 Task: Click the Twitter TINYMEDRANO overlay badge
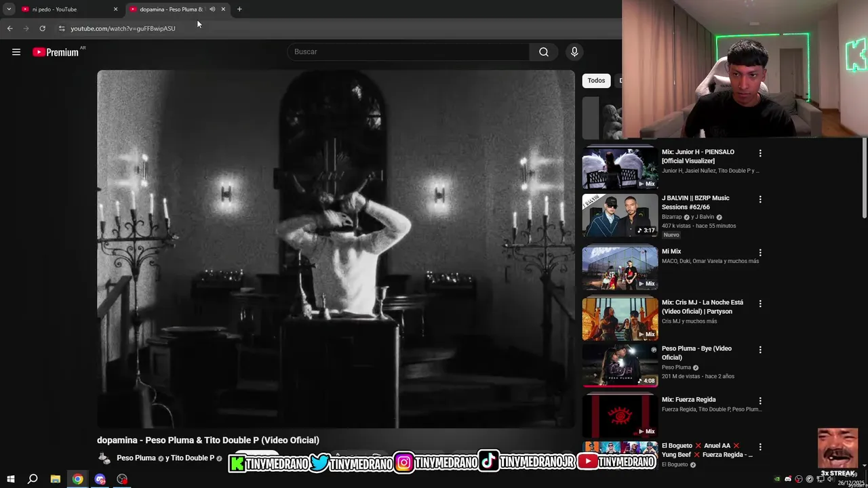351,463
